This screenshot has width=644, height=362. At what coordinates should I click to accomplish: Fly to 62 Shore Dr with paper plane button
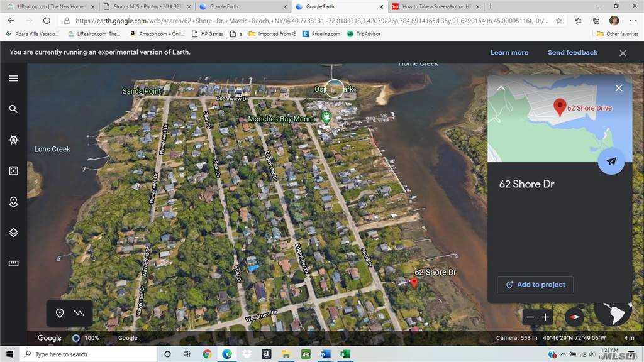[x=611, y=162]
